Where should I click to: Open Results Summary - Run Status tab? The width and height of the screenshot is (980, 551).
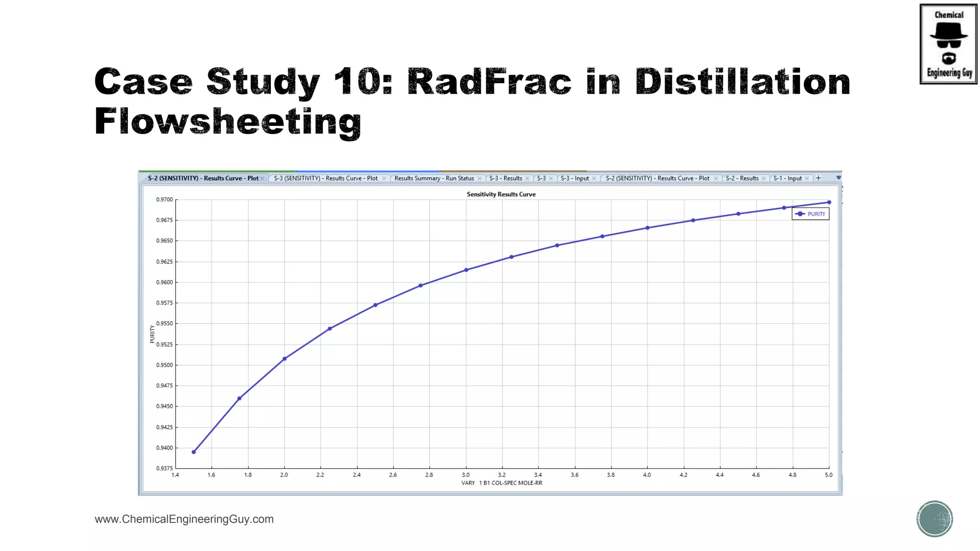tap(434, 178)
